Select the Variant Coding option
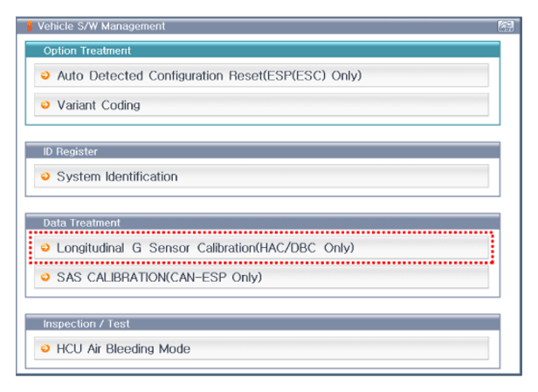 261,105
